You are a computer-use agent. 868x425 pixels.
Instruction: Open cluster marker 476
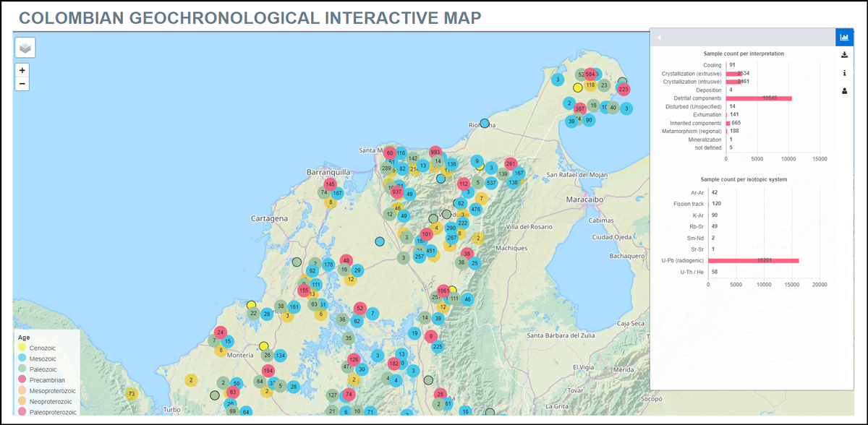475,209
